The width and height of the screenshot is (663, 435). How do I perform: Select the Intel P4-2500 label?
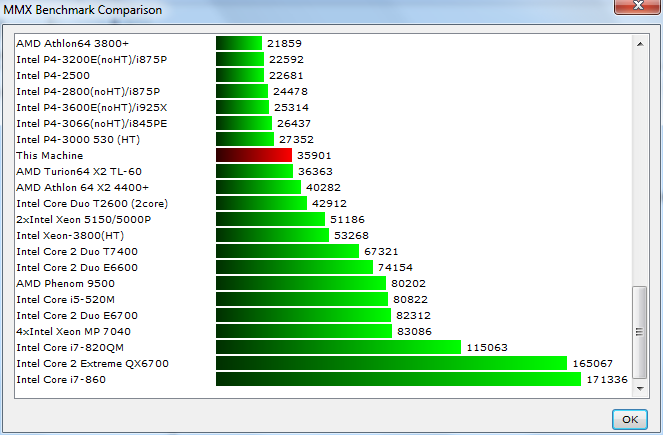(x=53, y=76)
